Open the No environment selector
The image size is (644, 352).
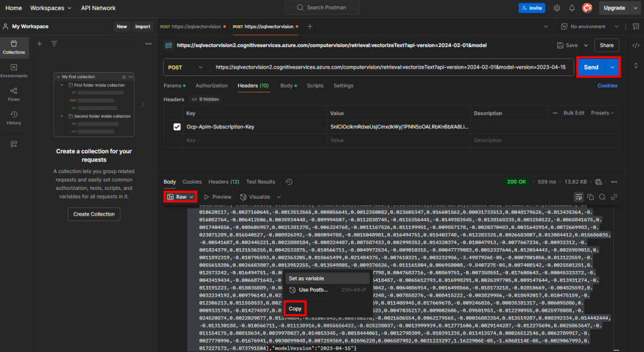click(x=590, y=26)
